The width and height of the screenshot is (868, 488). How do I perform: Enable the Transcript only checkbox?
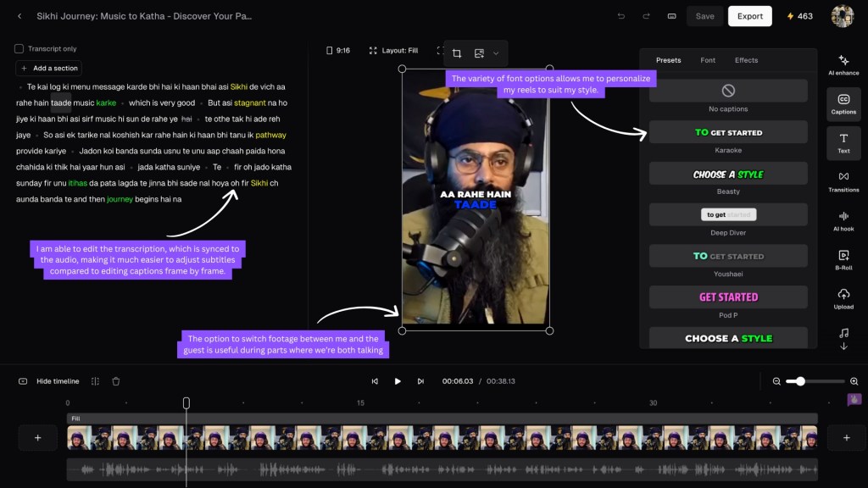19,49
